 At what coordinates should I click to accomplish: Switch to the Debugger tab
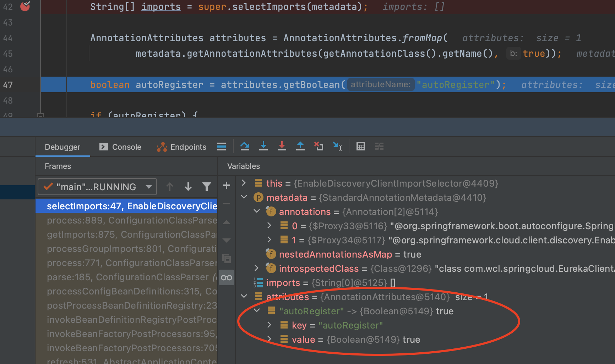(x=62, y=147)
